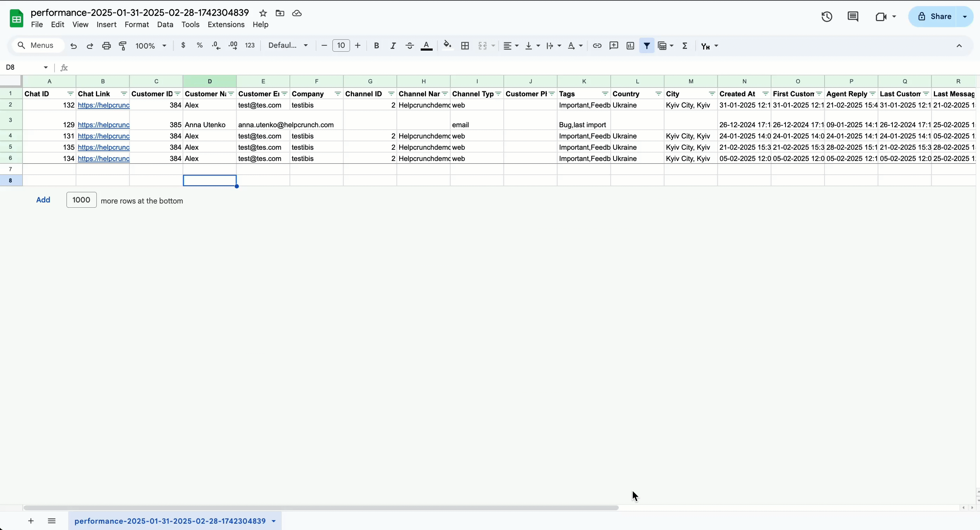This screenshot has width=980, height=530.
Task: Open the font family Default dropdown
Action: (x=288, y=46)
